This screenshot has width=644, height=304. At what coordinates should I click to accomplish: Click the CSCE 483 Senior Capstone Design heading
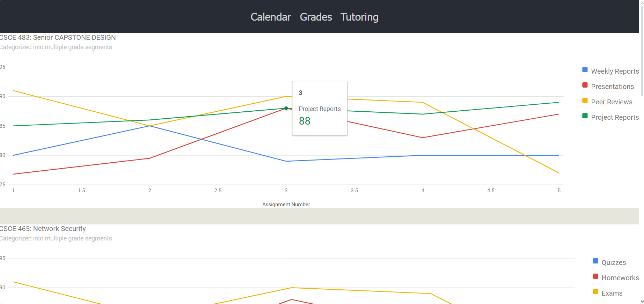click(58, 37)
